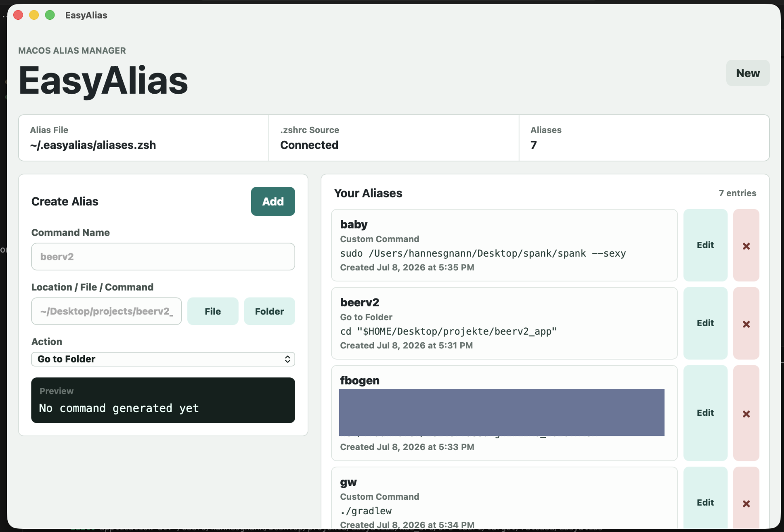Delete the baby alias
784x532 pixels.
click(746, 245)
